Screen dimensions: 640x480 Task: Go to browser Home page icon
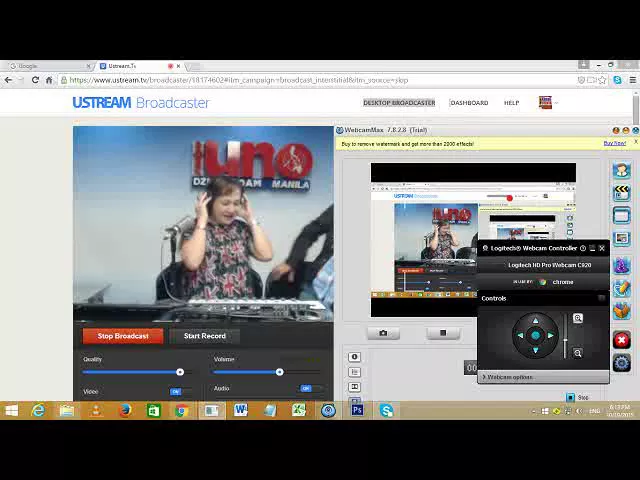(49, 80)
